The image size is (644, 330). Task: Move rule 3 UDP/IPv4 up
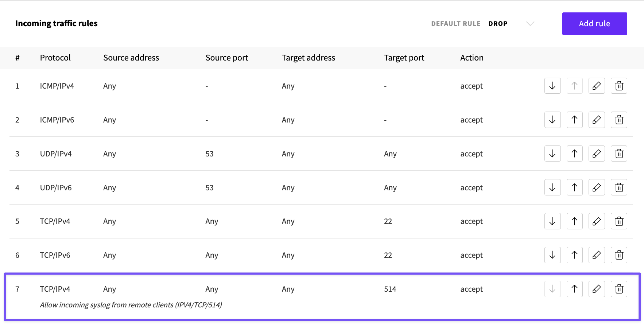575,154
